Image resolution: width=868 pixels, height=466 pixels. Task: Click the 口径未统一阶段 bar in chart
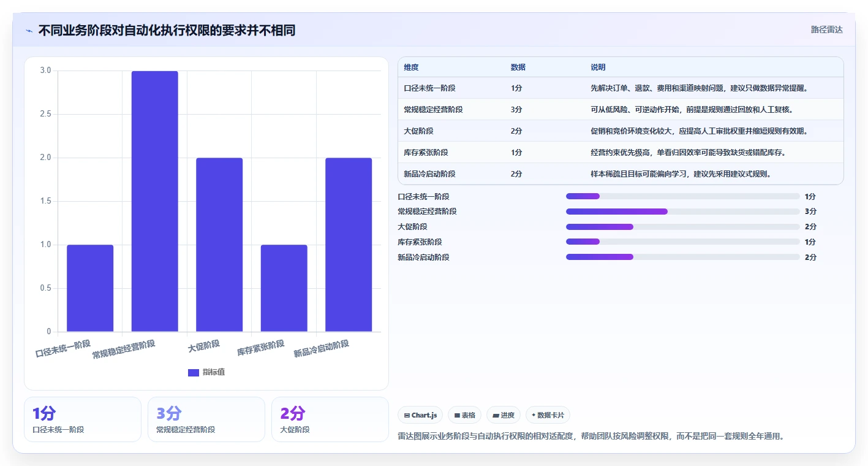coord(90,288)
